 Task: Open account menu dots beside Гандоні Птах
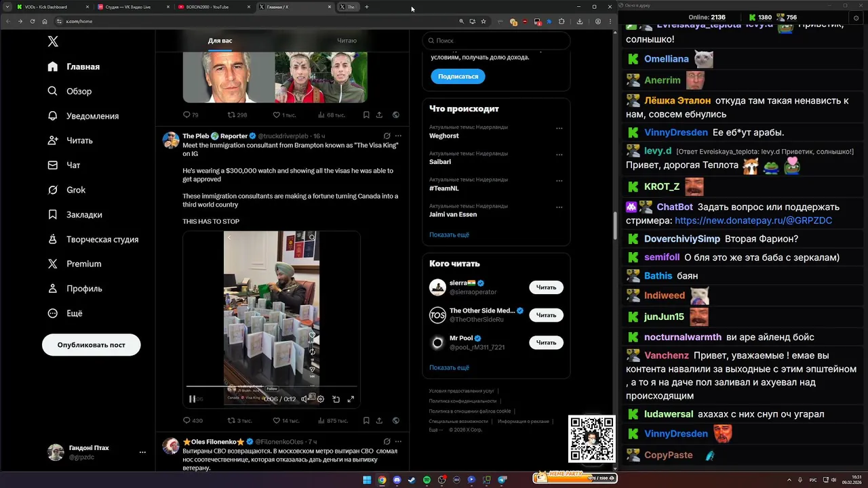coord(142,452)
